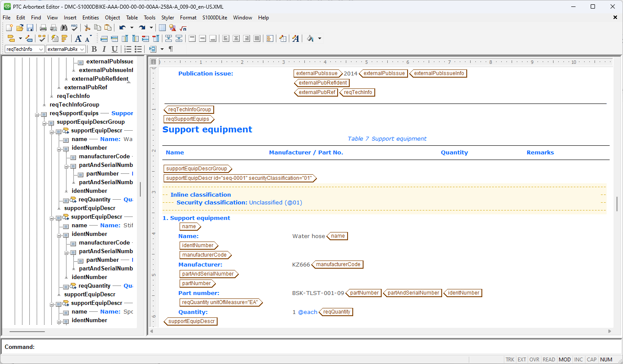This screenshot has width=623, height=364.
Task: Click the reqQuantity unitOfMeasure start tag
Action: pyautogui.click(x=221, y=302)
